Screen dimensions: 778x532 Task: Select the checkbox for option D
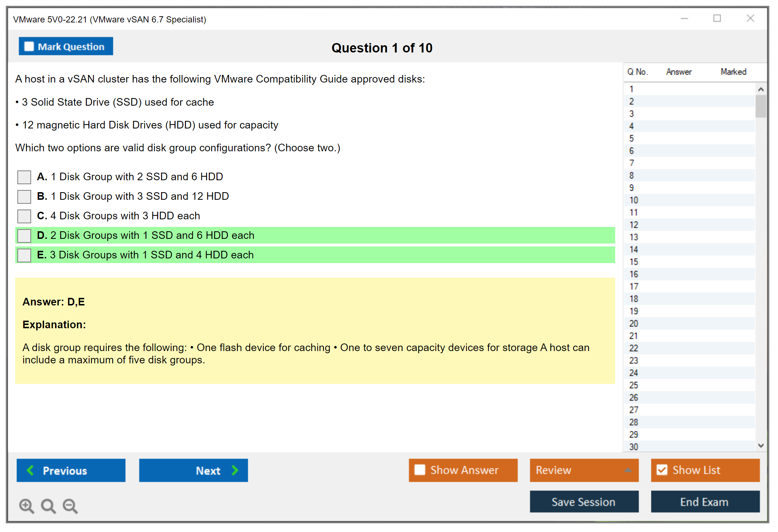click(24, 236)
